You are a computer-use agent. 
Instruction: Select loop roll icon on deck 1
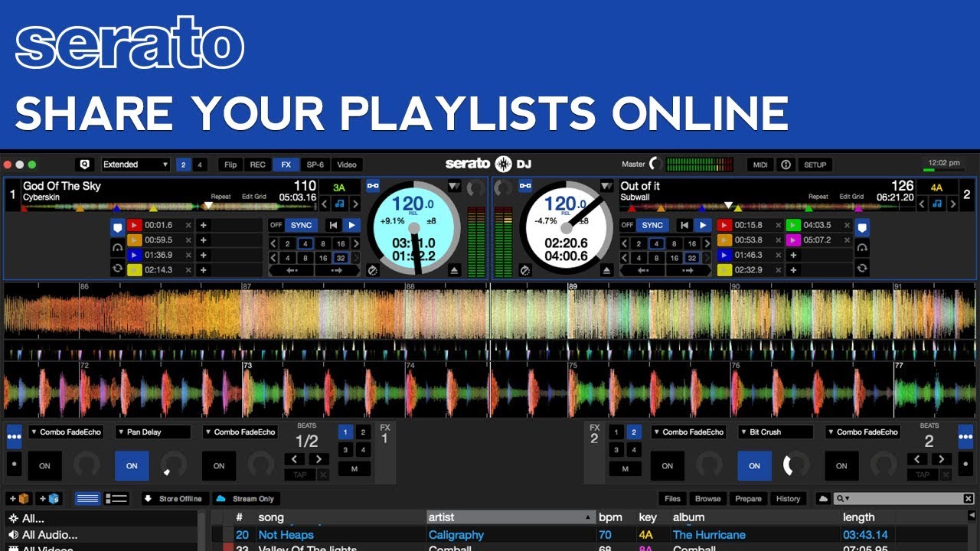tap(117, 269)
